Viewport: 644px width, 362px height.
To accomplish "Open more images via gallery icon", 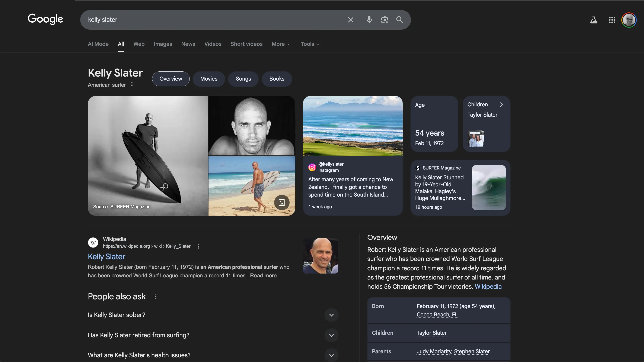I will tap(282, 202).
